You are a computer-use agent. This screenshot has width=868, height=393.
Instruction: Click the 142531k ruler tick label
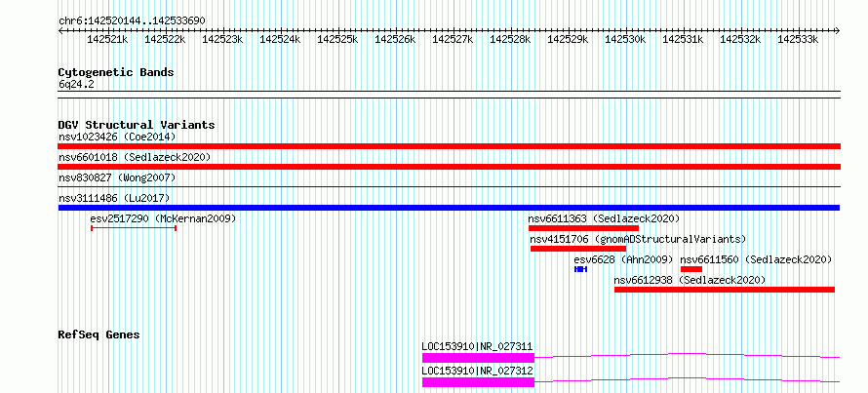coord(684,39)
